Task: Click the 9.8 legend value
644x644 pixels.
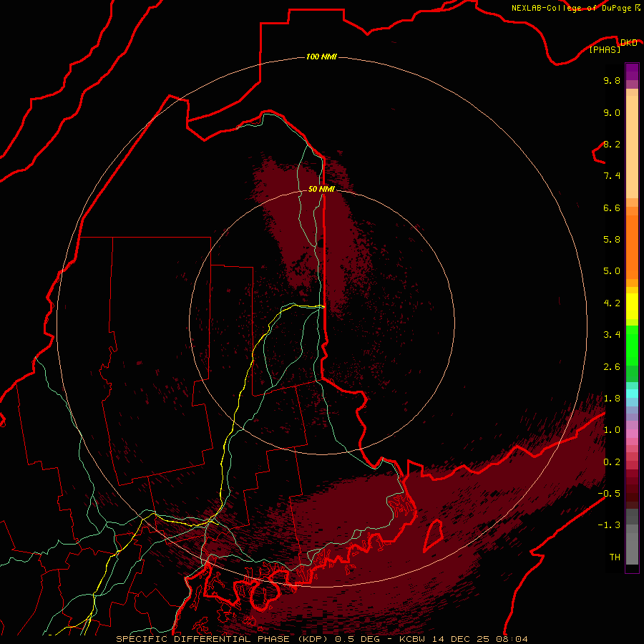Action: pos(612,80)
